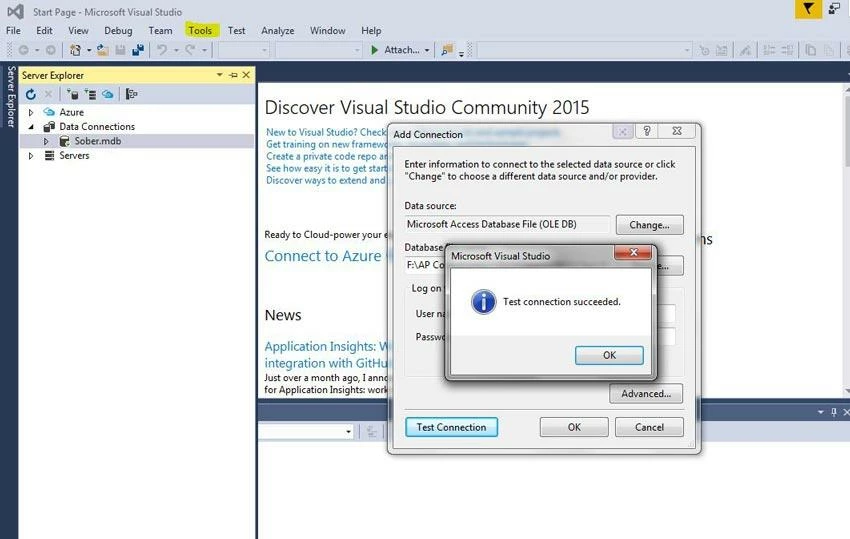Click the Redo toolbar icon
850x539 pixels.
190,50
